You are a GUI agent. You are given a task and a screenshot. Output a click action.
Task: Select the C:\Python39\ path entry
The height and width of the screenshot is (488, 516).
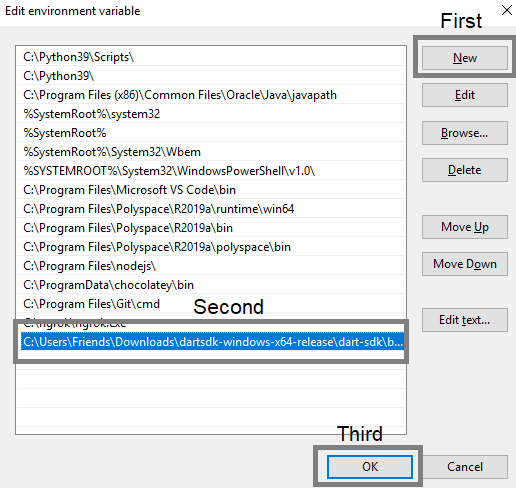click(211, 76)
